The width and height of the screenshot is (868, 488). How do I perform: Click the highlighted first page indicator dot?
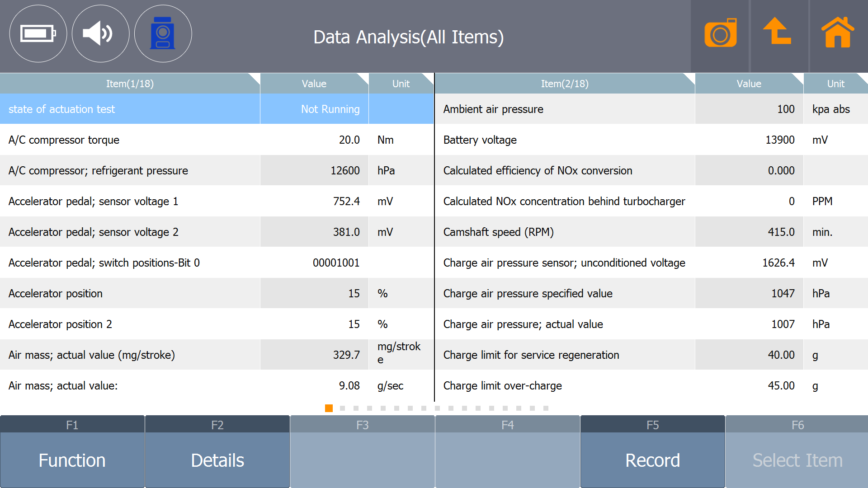click(329, 408)
